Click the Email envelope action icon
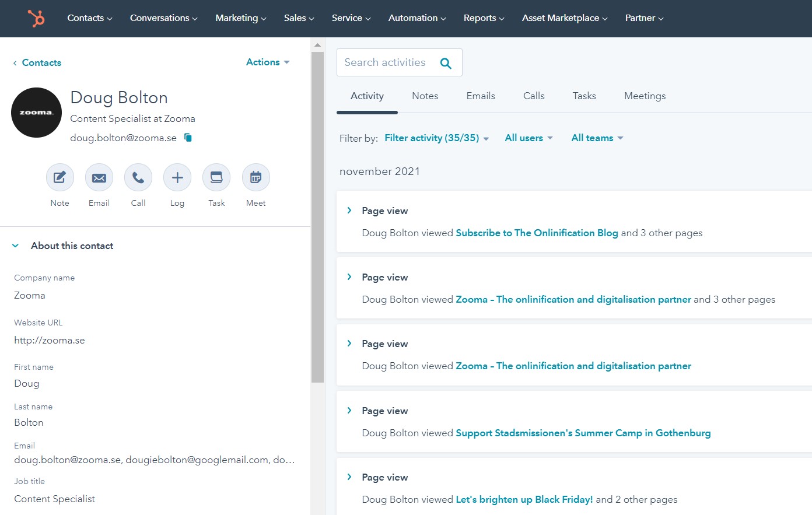Viewport: 812px width, 515px height. tap(99, 177)
